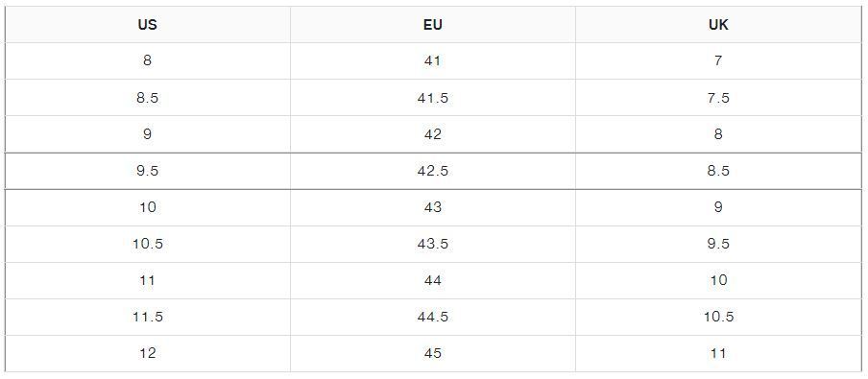This screenshot has height=379, width=868.
Task: Click US size 11 cell
Action: (x=147, y=280)
